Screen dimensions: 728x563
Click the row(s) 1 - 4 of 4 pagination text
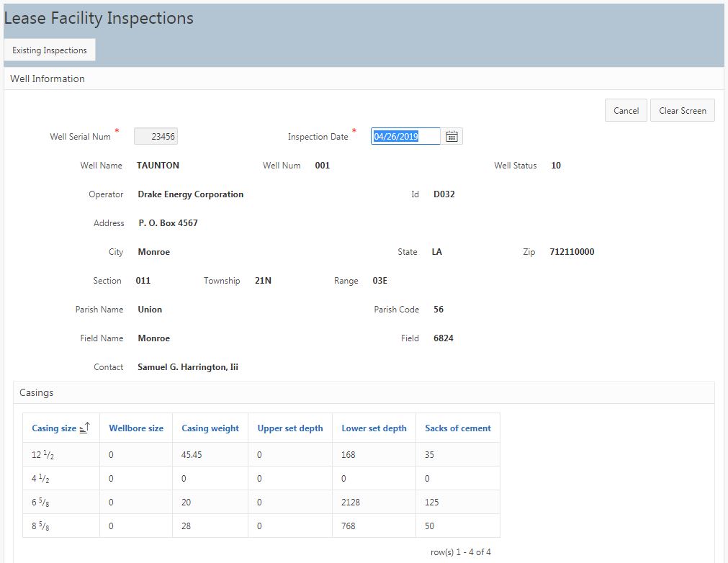pyautogui.click(x=460, y=552)
